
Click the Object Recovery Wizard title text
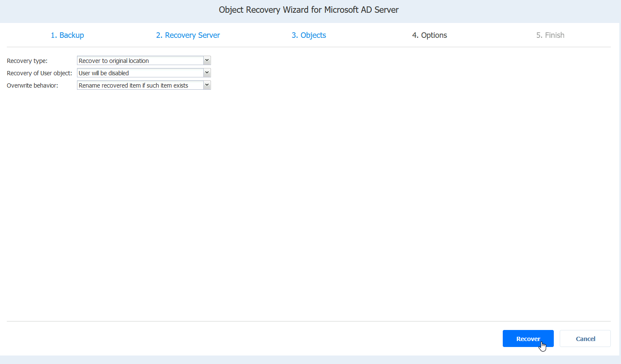point(309,10)
